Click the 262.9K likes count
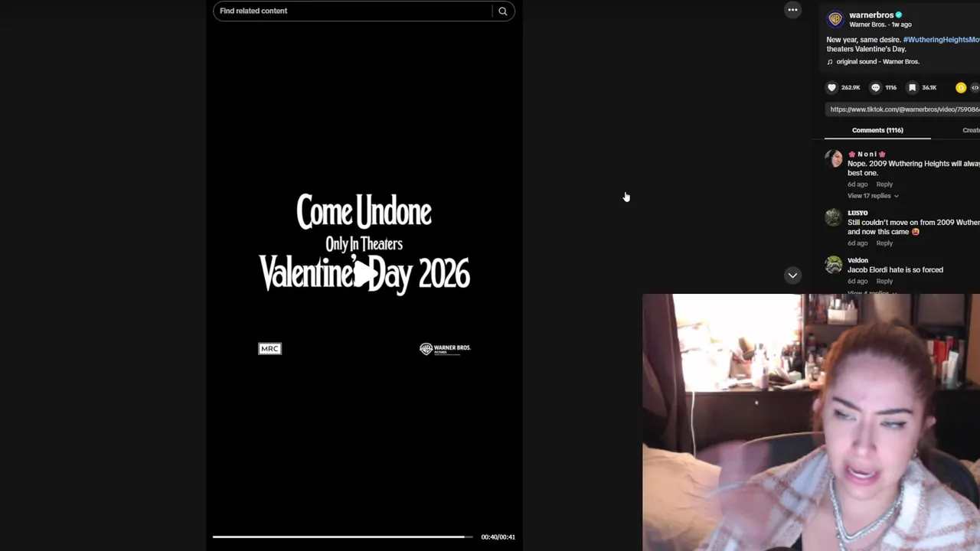Screen dimensions: 980x551 851,87
